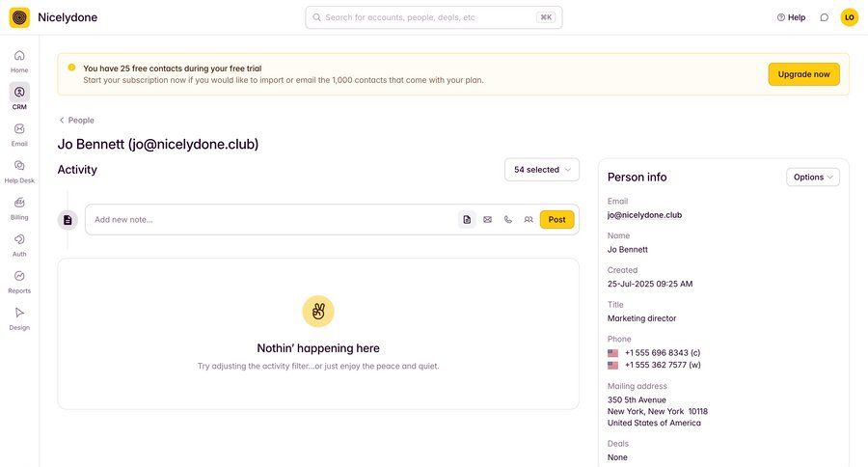This screenshot has width=868, height=467.
Task: Post the new note
Action: tap(556, 219)
